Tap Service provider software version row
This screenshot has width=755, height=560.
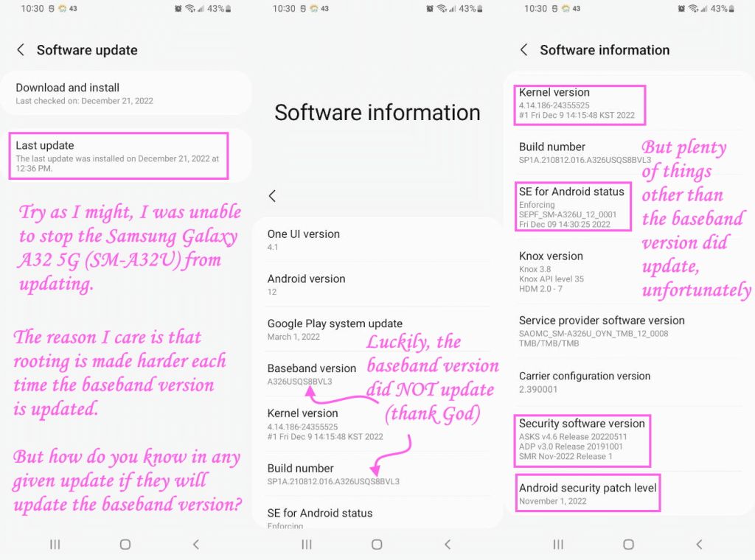[629, 332]
